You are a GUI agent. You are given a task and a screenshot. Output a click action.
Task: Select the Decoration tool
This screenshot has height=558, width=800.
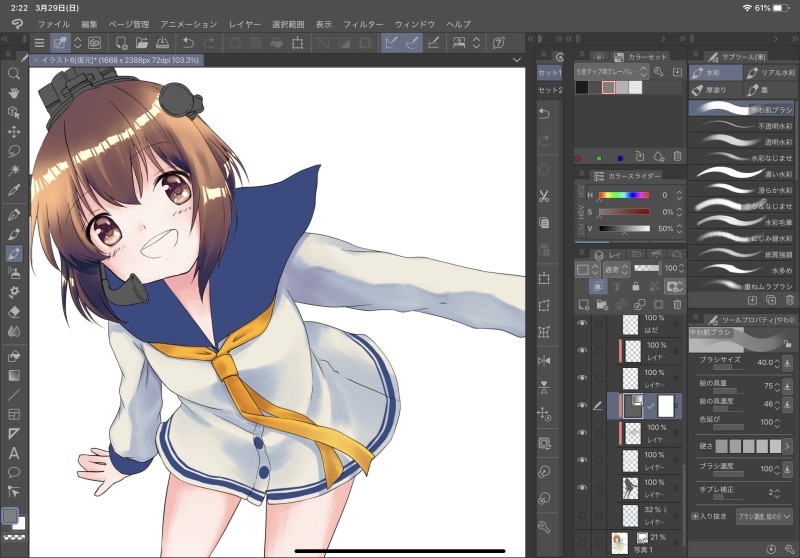[x=14, y=292]
